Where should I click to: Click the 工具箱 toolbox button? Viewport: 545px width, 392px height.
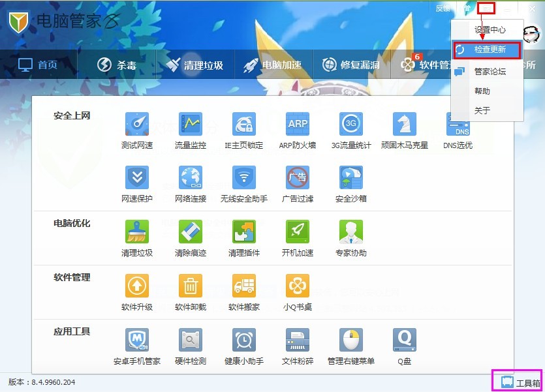click(x=520, y=383)
